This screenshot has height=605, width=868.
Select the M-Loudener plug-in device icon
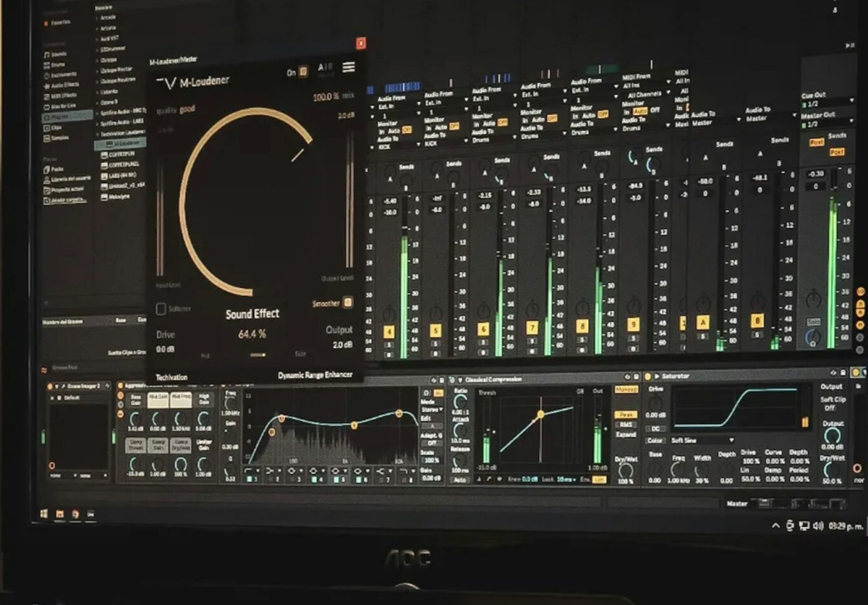click(x=109, y=143)
